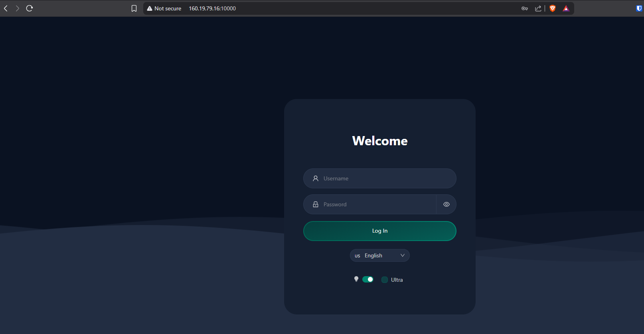Click the lightbulb theme icon
The height and width of the screenshot is (334, 644).
356,279
